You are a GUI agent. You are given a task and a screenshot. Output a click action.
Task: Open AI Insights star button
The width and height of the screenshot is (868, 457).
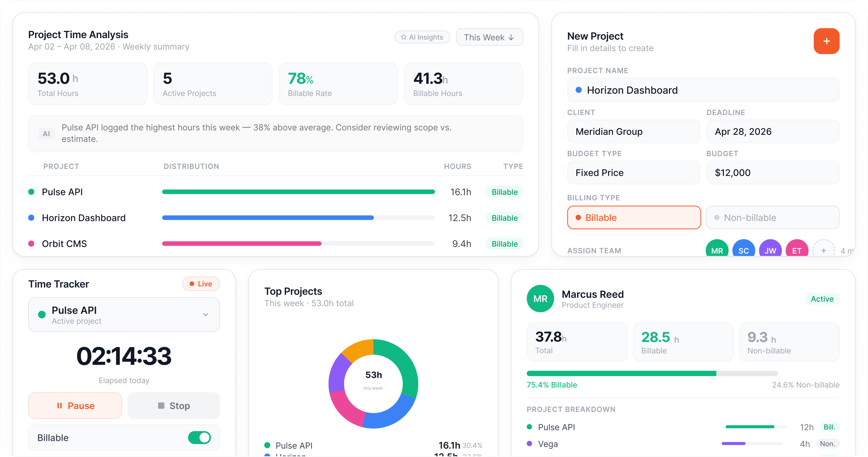(x=422, y=37)
